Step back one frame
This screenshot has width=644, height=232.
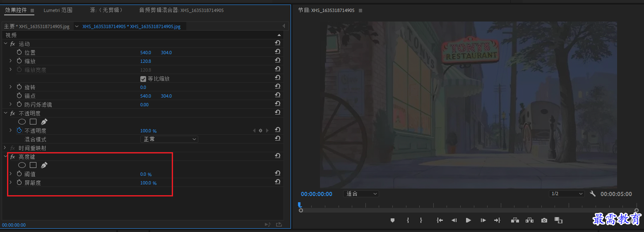point(454,220)
